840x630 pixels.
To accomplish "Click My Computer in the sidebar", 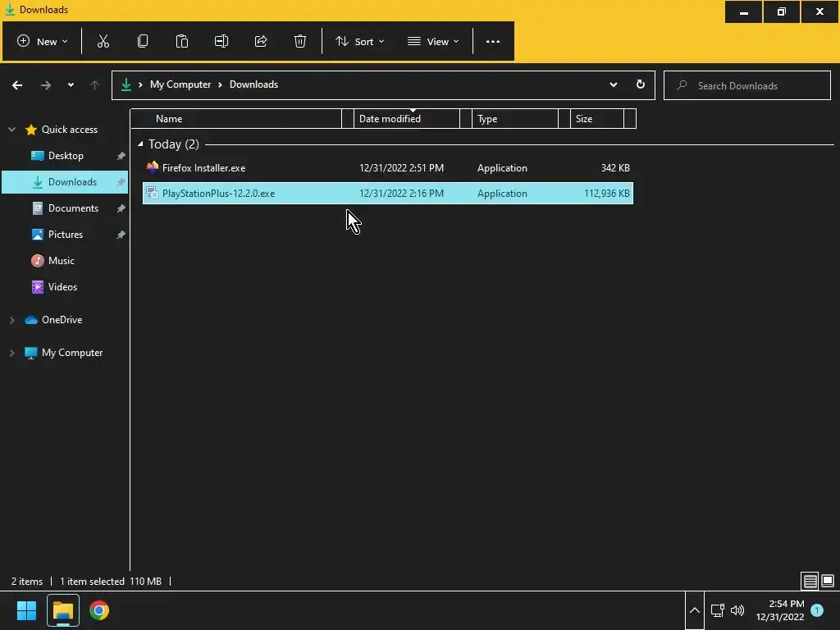I will [x=72, y=353].
